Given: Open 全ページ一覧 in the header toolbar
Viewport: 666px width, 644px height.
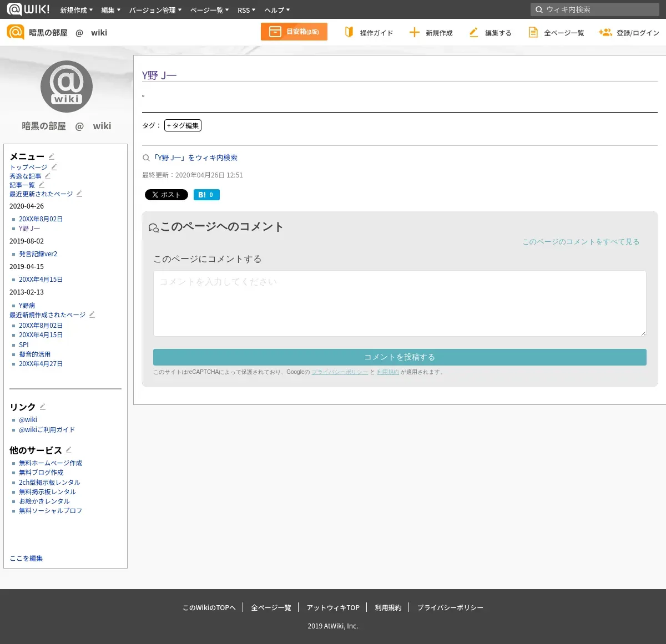Looking at the screenshot, I should click(556, 33).
